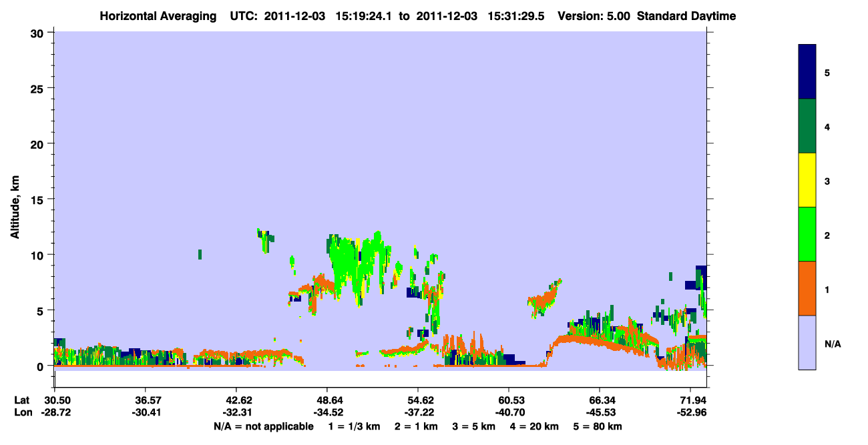
Task: Click longitude value -30.41
Action: [x=146, y=412]
